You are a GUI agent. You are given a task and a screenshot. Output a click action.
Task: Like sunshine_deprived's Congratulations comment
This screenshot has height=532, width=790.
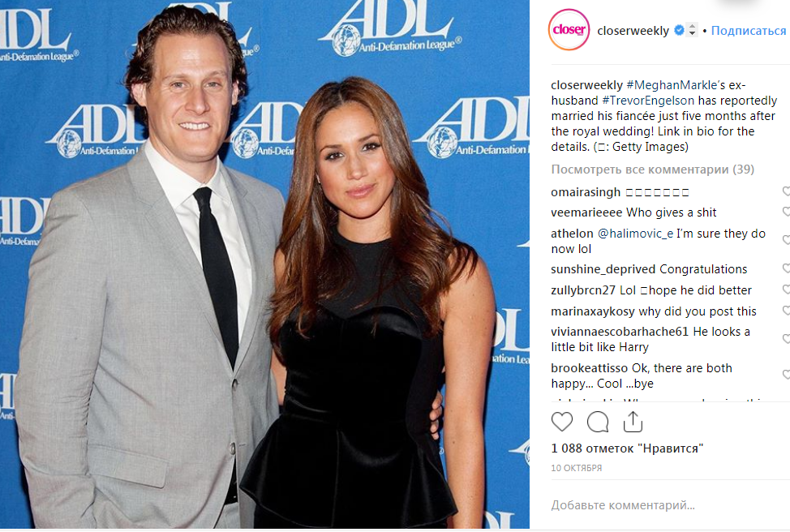pyautogui.click(x=786, y=268)
